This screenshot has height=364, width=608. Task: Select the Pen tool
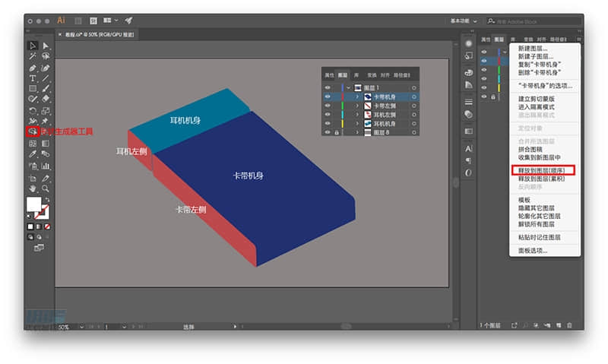coord(33,68)
